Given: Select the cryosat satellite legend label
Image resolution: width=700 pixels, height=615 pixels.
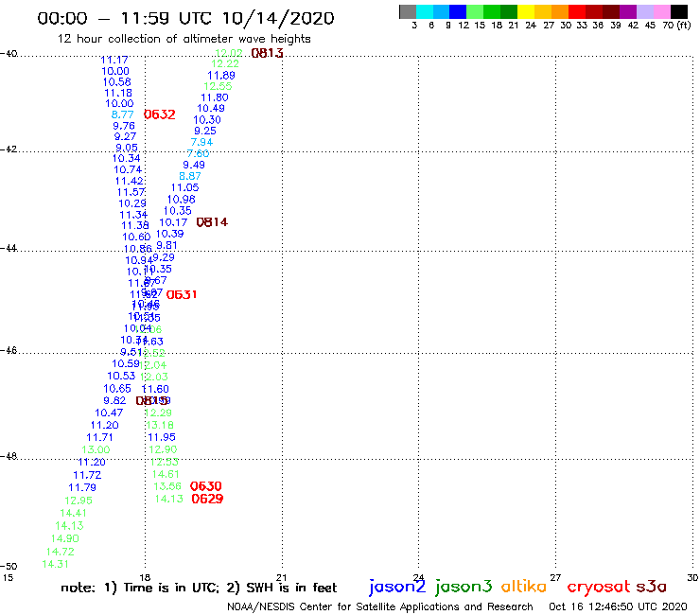Looking at the screenshot, I should (599, 588).
